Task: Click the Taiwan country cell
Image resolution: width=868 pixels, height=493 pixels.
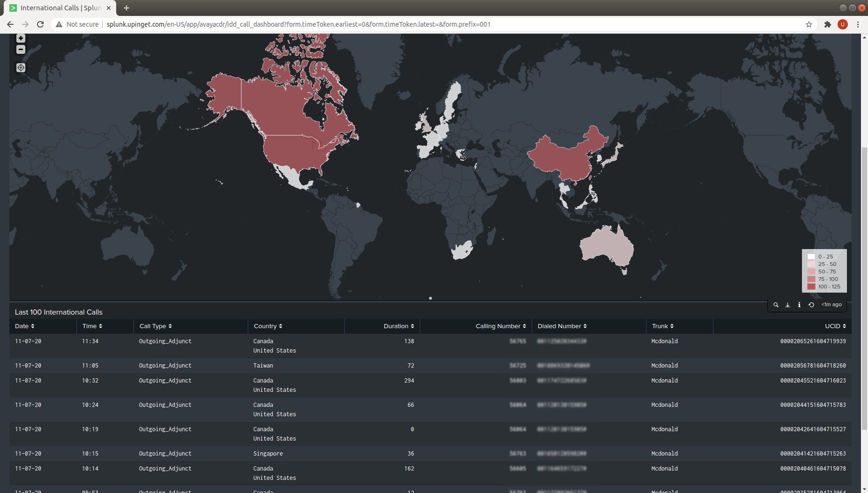Action: pos(263,366)
